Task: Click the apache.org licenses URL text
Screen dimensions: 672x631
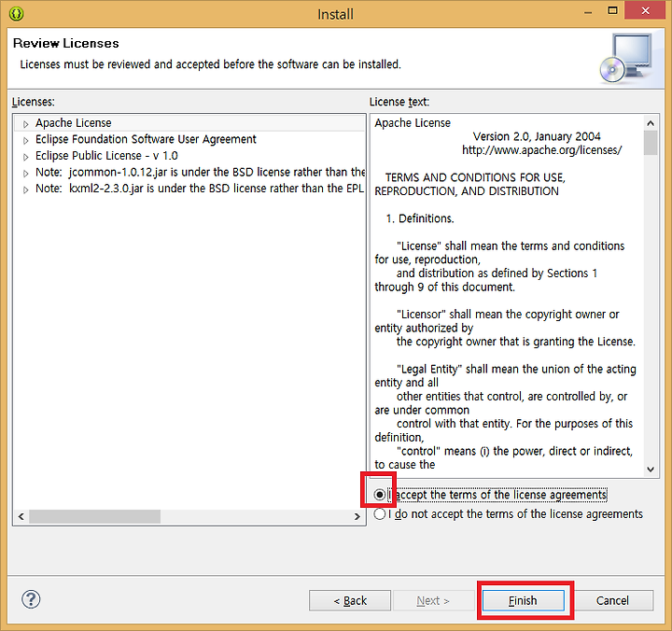Action: 541,150
